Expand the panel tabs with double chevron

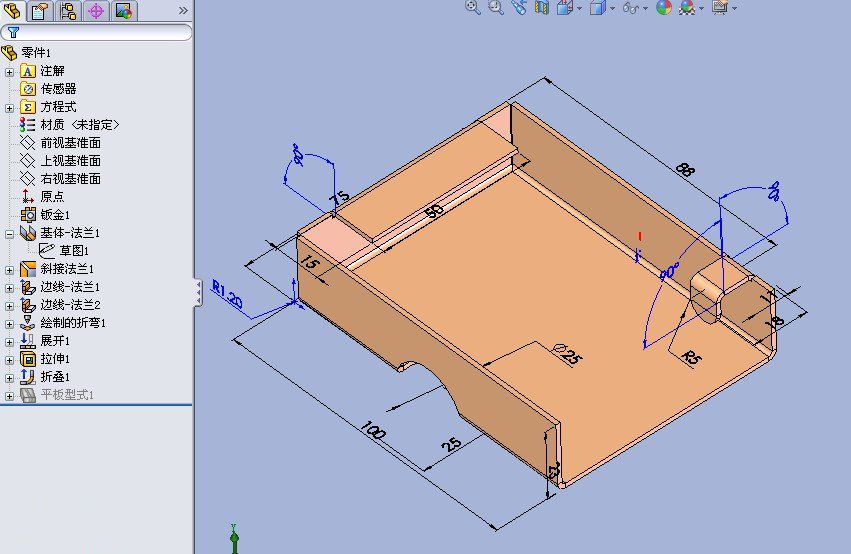182,11
